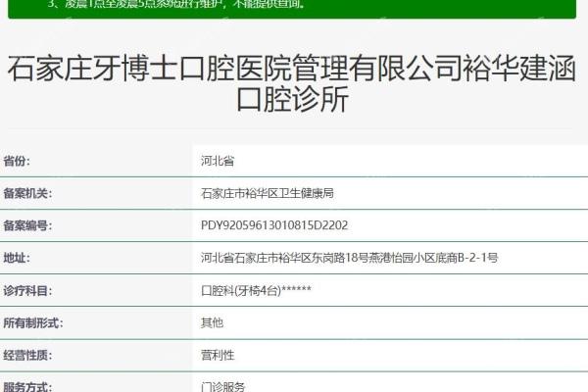The width and height of the screenshot is (588, 392).
Task: Click the clinic name heading
Action: click(292, 83)
